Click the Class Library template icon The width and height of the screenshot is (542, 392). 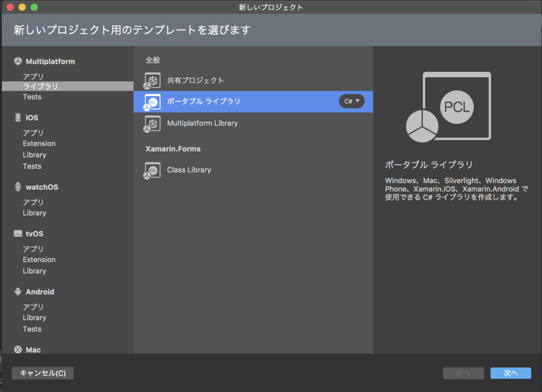[152, 171]
